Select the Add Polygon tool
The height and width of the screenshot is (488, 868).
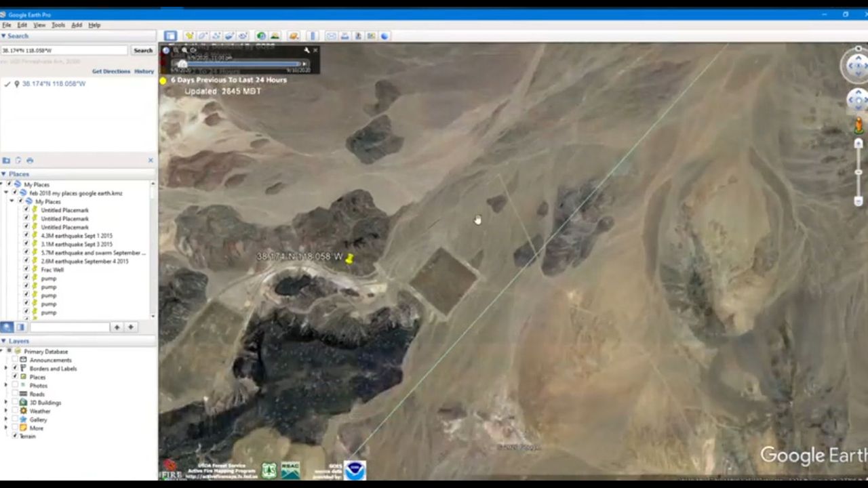tap(203, 36)
